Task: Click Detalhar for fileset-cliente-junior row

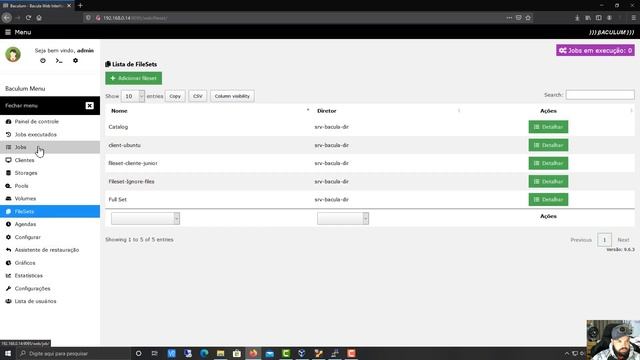Action: click(548, 163)
